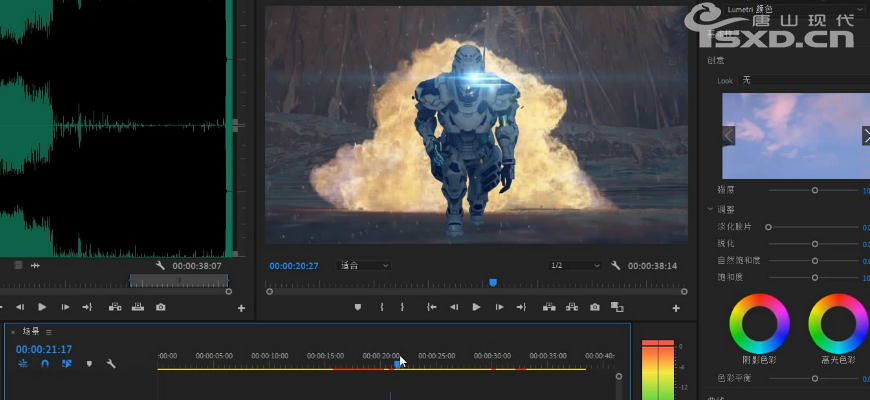The height and width of the screenshot is (400, 870).
Task: Play the Source monitor clip
Action: [x=42, y=307]
